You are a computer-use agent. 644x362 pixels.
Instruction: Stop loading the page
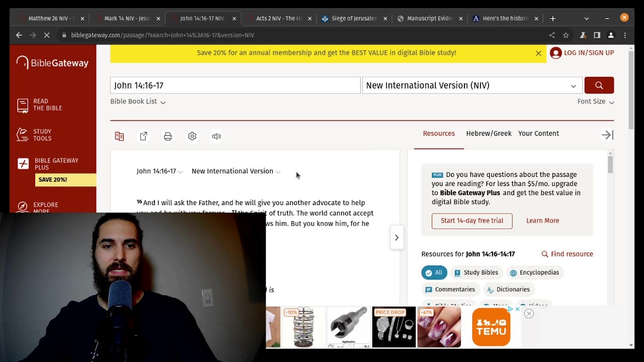tap(46, 35)
